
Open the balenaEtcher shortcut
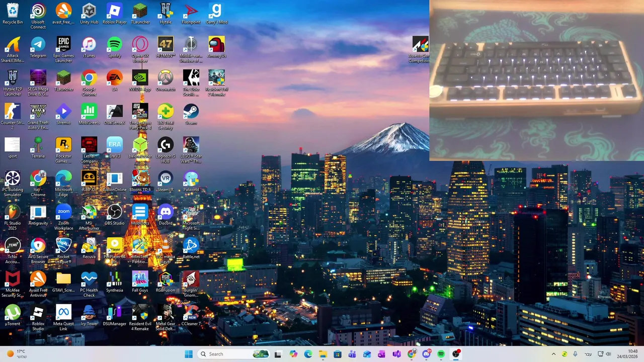point(140,148)
